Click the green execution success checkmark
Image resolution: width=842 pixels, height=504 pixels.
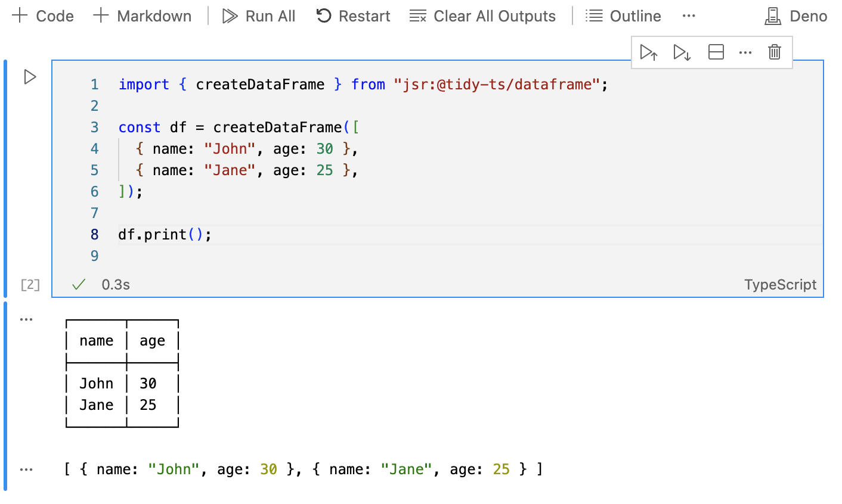pyautogui.click(x=79, y=285)
